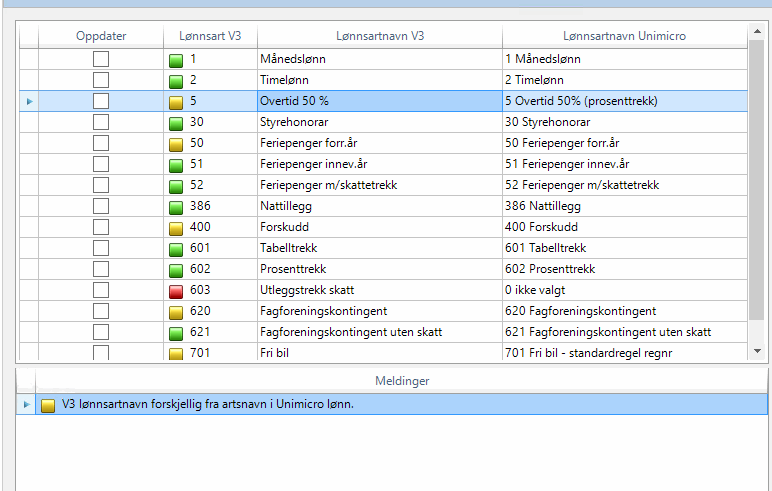Sort by Lønnsartnavn Unimicro column header

tap(624, 36)
